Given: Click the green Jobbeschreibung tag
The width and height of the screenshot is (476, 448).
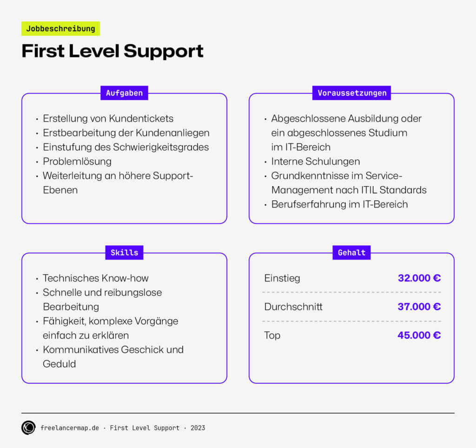Looking at the screenshot, I should 60,29.
